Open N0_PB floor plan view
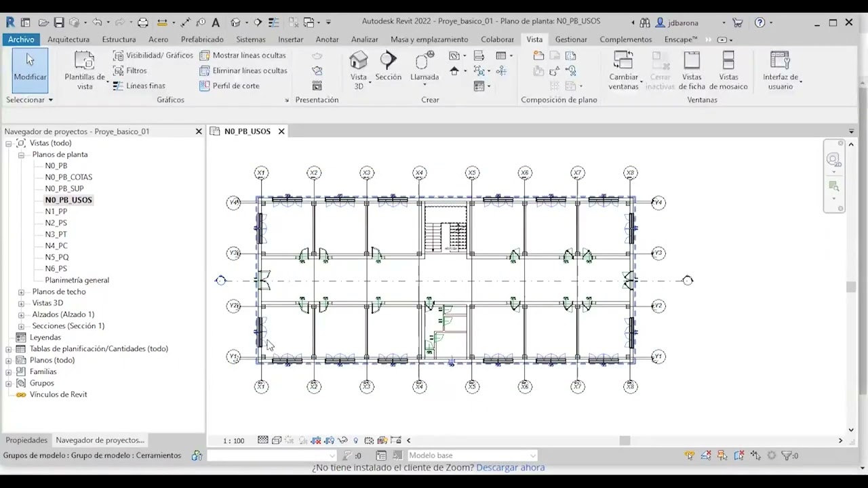Screen dimensions: 868x488 56,166
